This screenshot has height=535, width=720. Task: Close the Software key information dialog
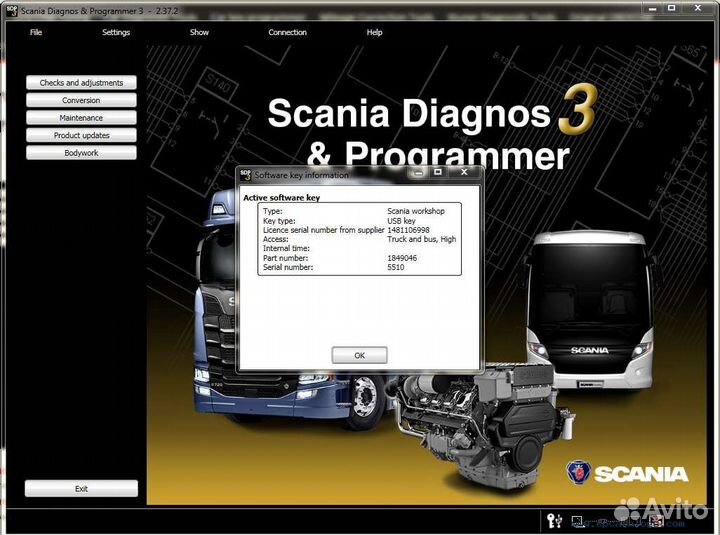464,172
